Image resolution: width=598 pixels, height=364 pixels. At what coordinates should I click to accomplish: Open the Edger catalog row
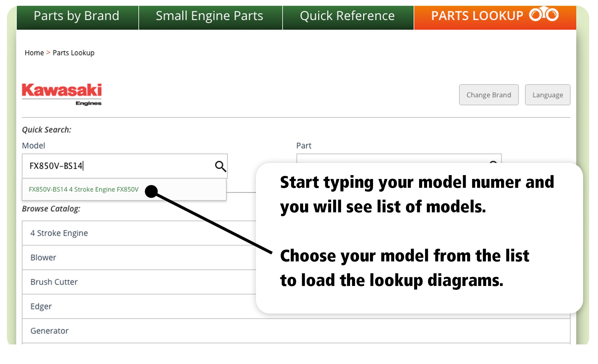pos(139,306)
